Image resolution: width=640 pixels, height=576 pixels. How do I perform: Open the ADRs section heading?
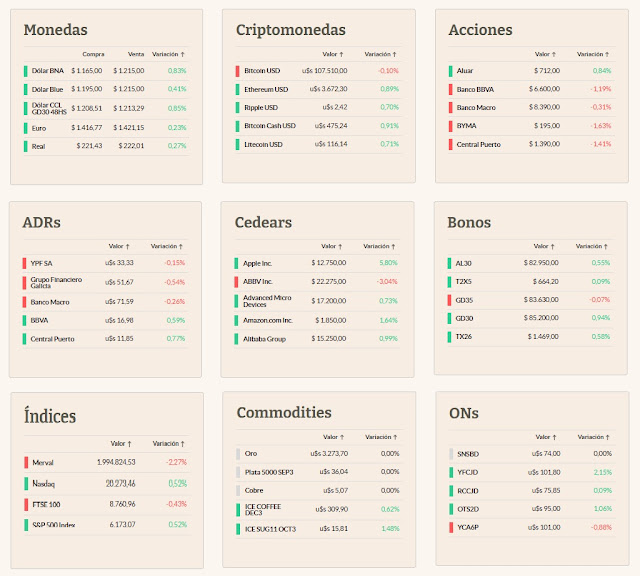[42, 222]
